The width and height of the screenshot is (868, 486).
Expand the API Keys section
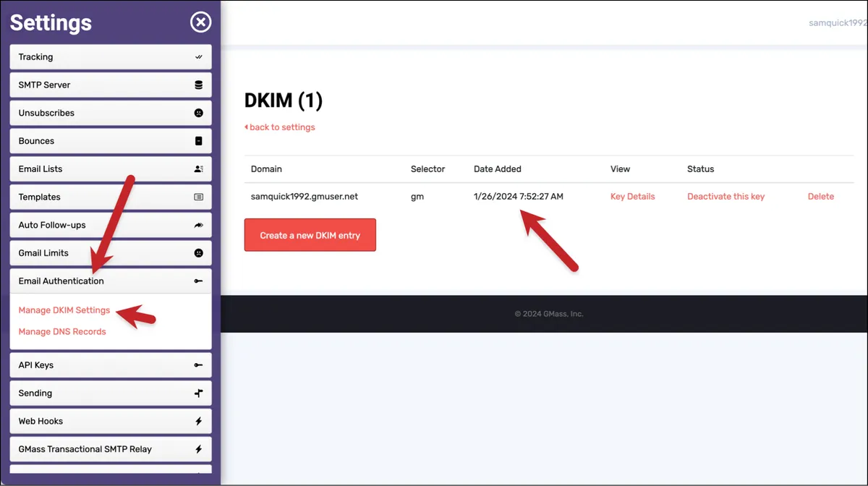pos(111,365)
